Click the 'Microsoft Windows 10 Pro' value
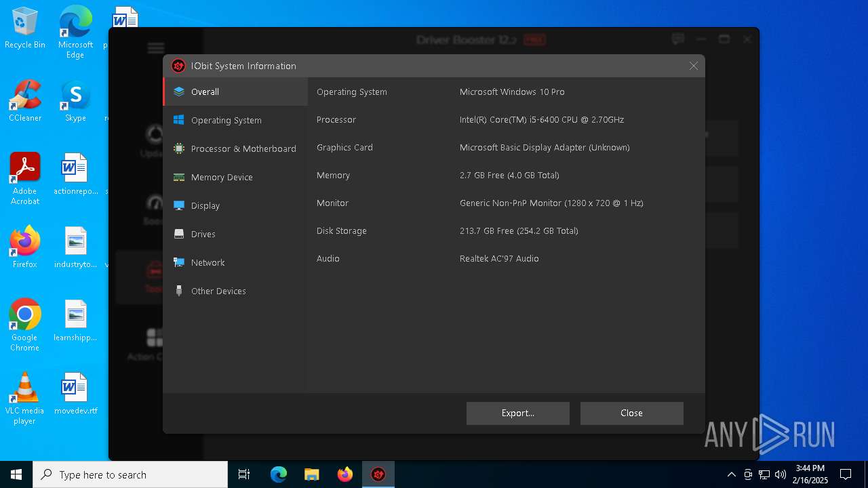Image resolution: width=868 pixels, height=488 pixels. [x=512, y=91]
